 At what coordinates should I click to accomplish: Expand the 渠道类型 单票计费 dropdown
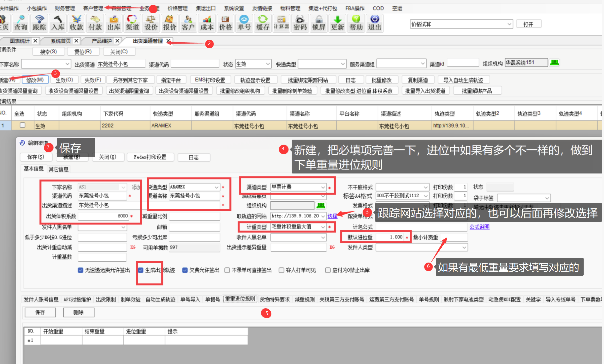coord(323,187)
